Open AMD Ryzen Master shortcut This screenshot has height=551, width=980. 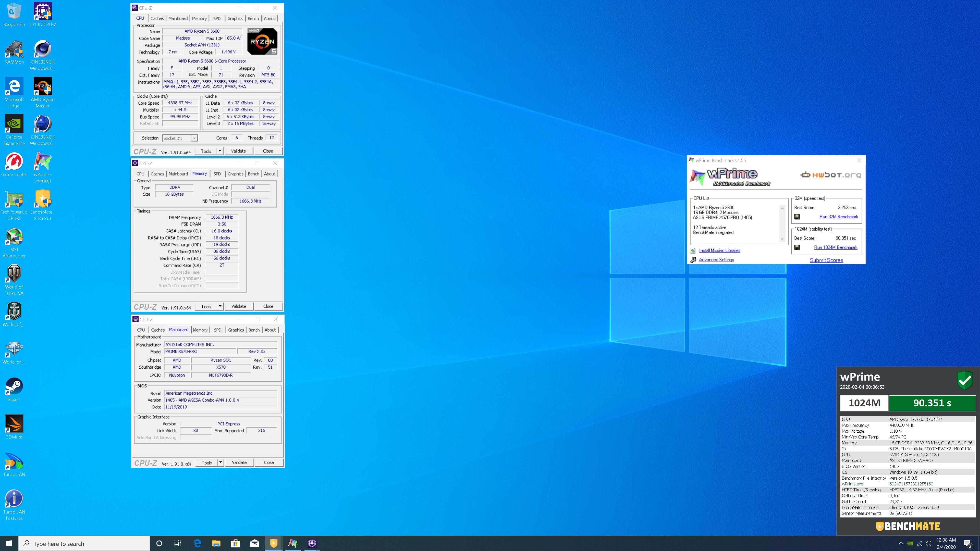pyautogui.click(x=43, y=93)
